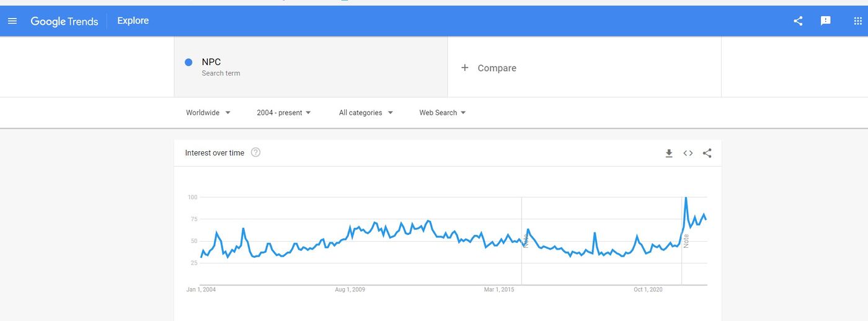Expand the Worldwide region dropdown
Image resolution: width=868 pixels, height=321 pixels.
(208, 113)
